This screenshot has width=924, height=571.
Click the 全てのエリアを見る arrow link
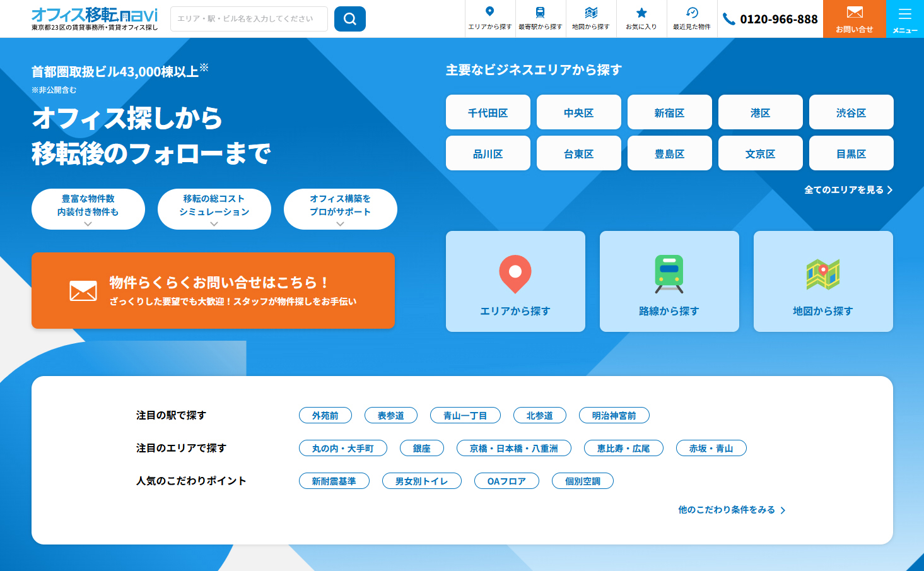click(848, 189)
